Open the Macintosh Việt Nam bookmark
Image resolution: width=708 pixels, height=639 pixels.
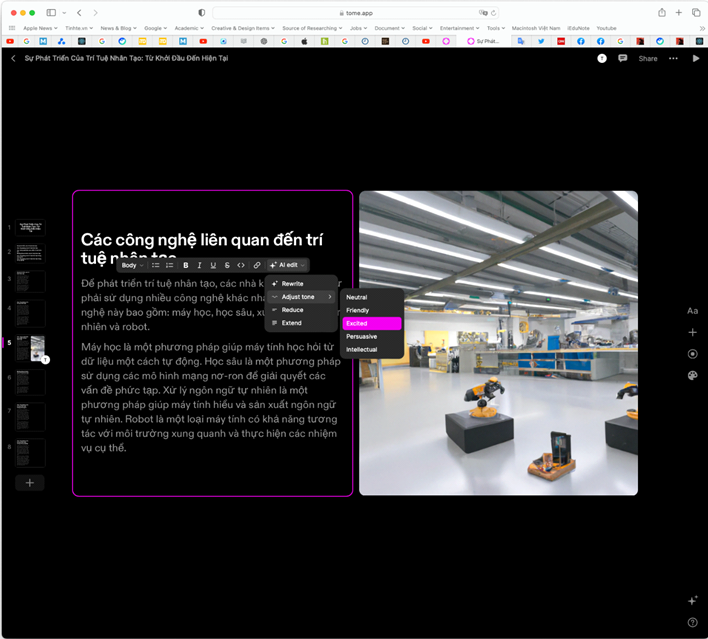[536, 28]
